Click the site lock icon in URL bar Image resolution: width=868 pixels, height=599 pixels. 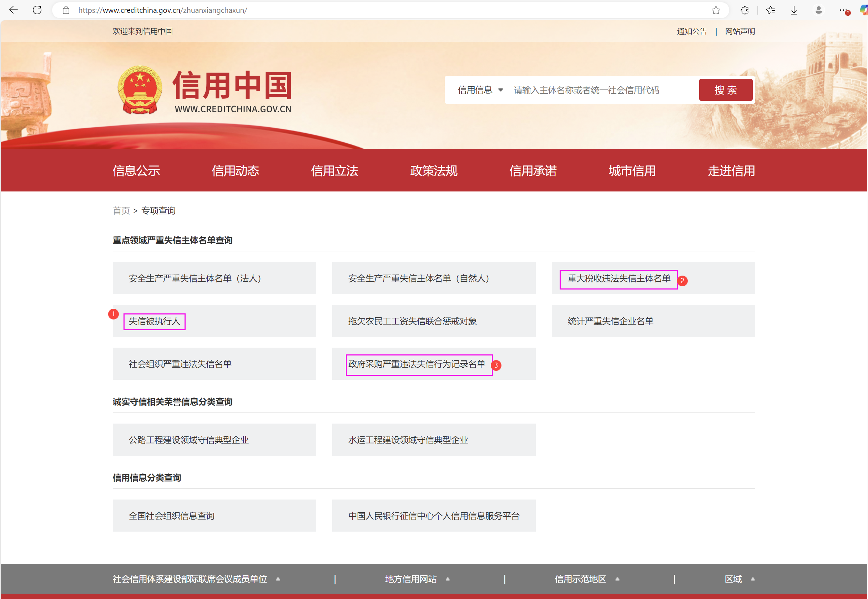coord(66,10)
